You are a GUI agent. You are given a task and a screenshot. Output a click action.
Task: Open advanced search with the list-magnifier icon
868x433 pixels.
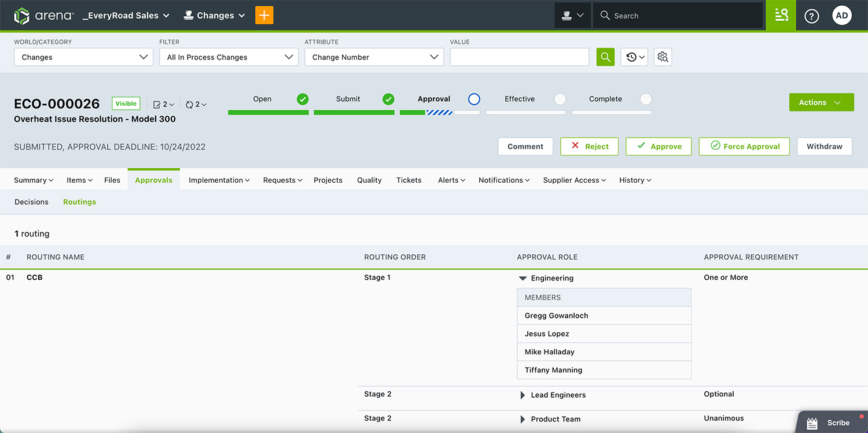click(781, 15)
